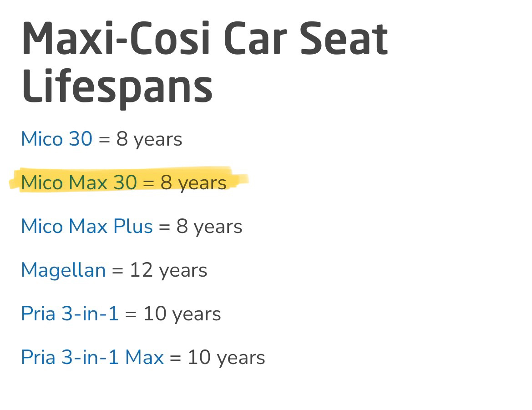Click the '12 years' lifespan text

[x=169, y=271]
